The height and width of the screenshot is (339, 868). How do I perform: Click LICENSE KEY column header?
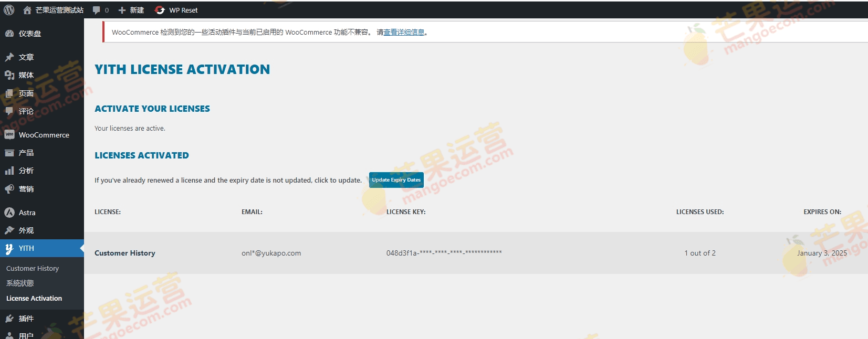[x=406, y=212]
